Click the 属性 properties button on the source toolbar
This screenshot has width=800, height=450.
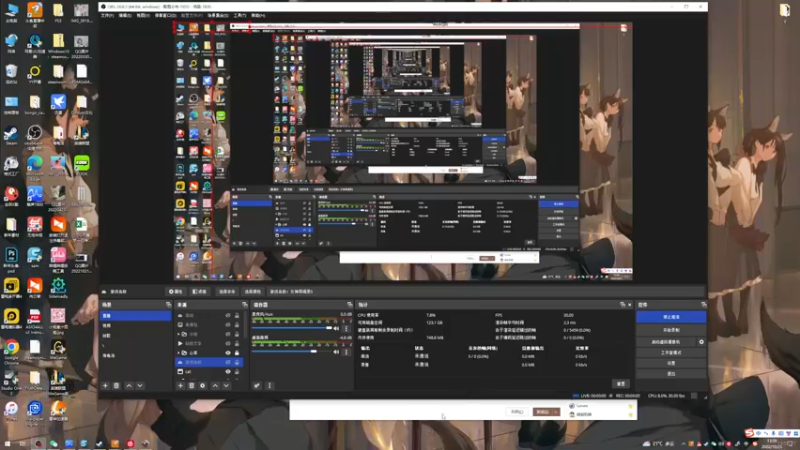[x=176, y=292]
